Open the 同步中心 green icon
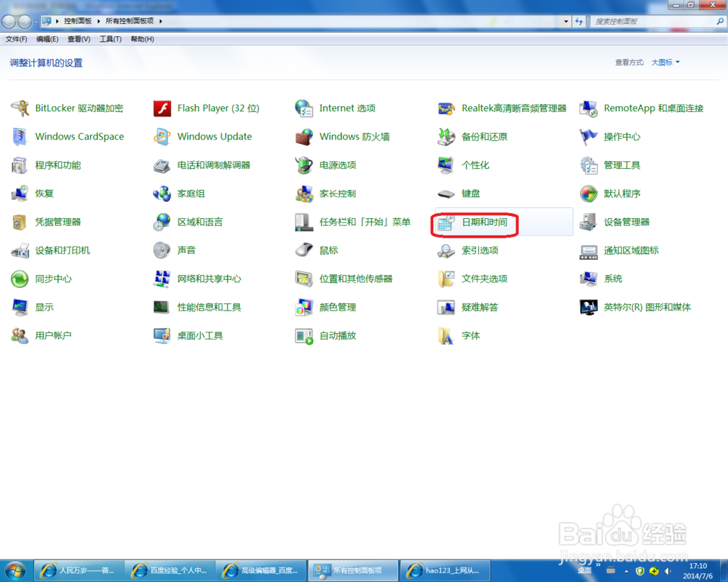 (20, 279)
